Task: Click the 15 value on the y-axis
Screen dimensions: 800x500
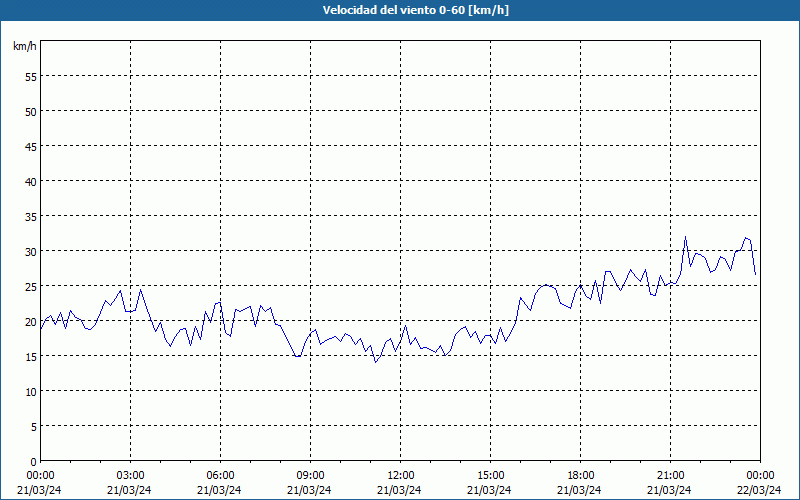Action: (31, 357)
